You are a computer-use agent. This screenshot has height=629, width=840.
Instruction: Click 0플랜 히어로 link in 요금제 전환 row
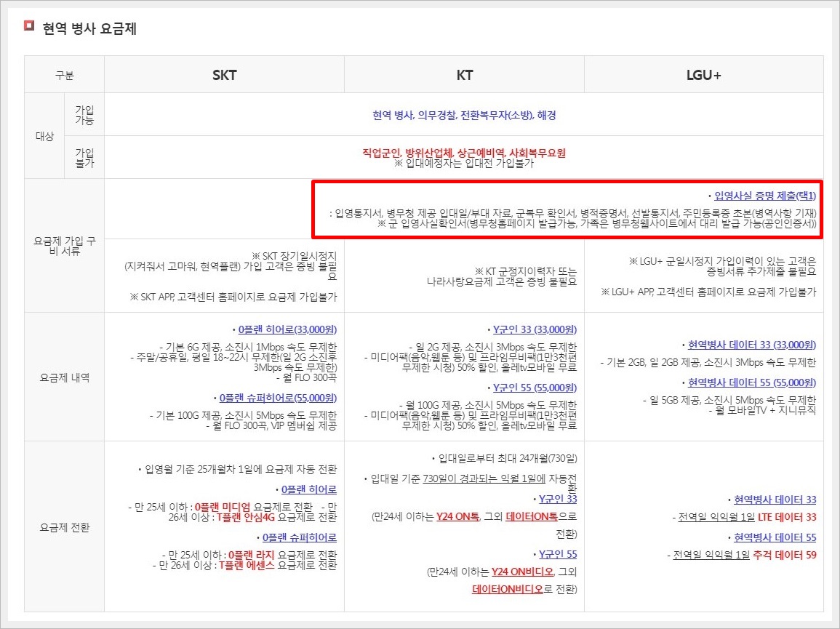coord(309,489)
